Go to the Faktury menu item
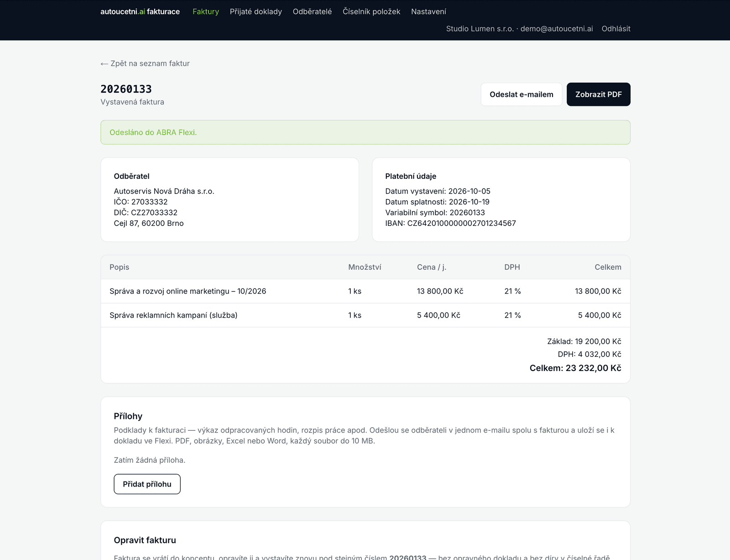Image resolution: width=730 pixels, height=560 pixels. click(x=206, y=11)
